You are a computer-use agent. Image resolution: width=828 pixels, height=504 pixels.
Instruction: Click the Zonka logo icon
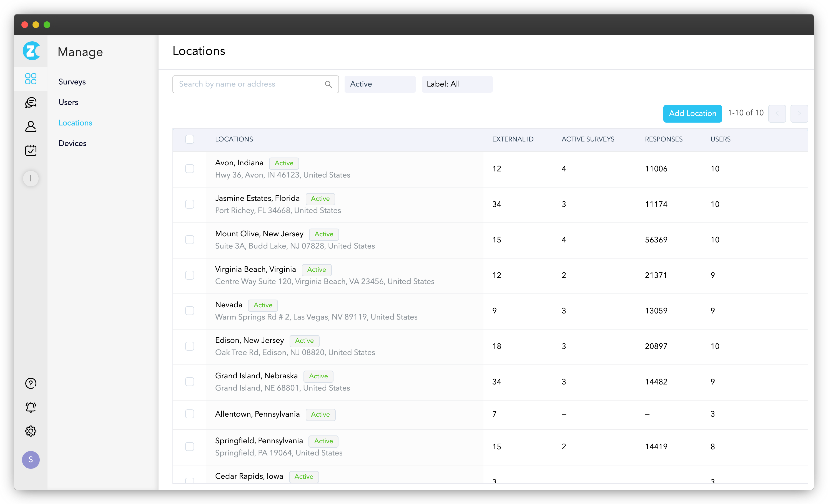31,51
